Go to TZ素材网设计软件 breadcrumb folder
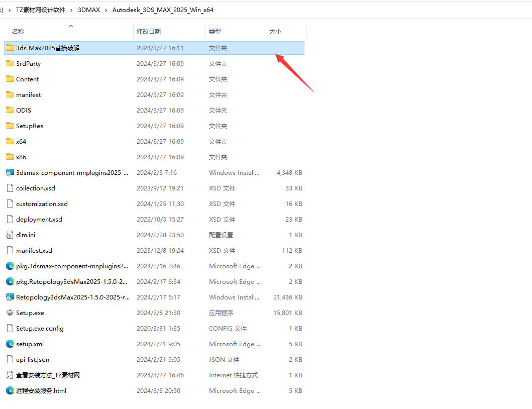This screenshot has width=532, height=409. click(41, 10)
